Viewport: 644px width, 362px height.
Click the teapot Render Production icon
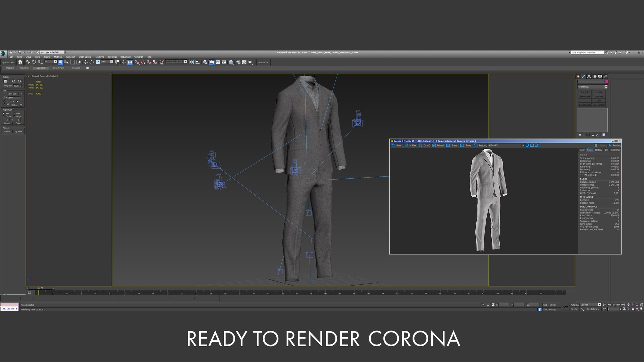click(250, 62)
